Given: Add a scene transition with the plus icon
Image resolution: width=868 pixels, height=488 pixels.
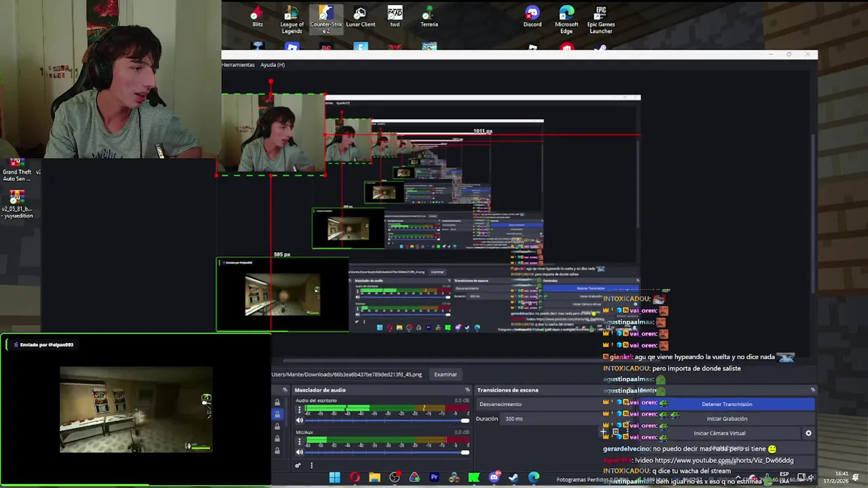Looking at the screenshot, I should 603,432.
